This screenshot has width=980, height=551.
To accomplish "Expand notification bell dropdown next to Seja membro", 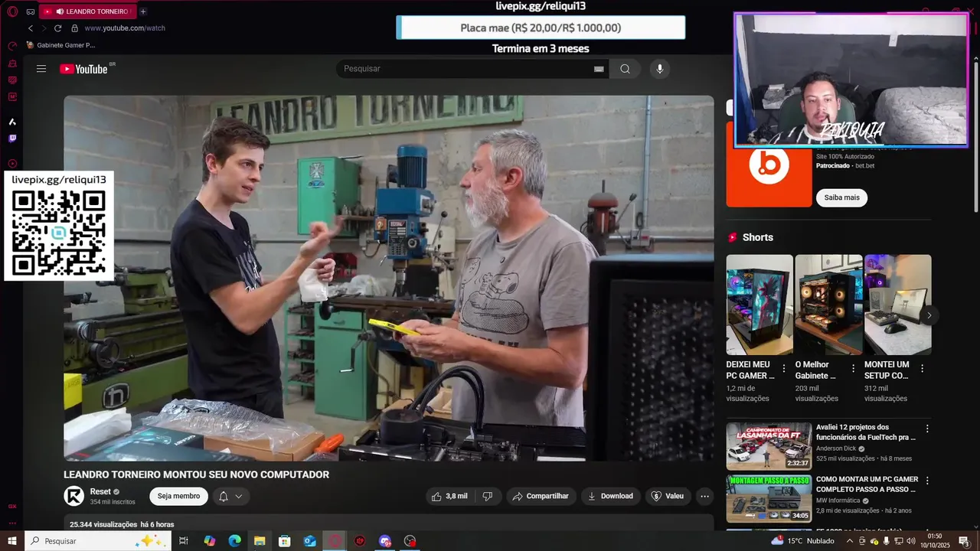I will tap(230, 497).
